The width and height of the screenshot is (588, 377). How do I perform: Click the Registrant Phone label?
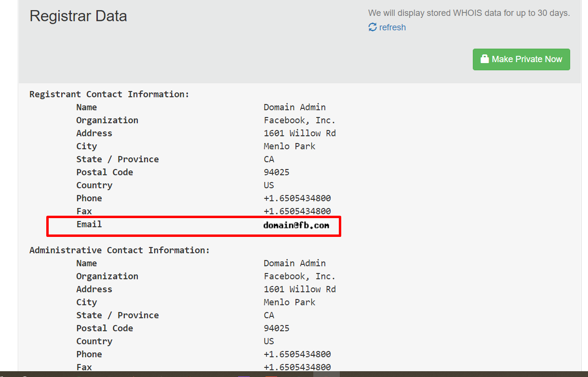(89, 198)
